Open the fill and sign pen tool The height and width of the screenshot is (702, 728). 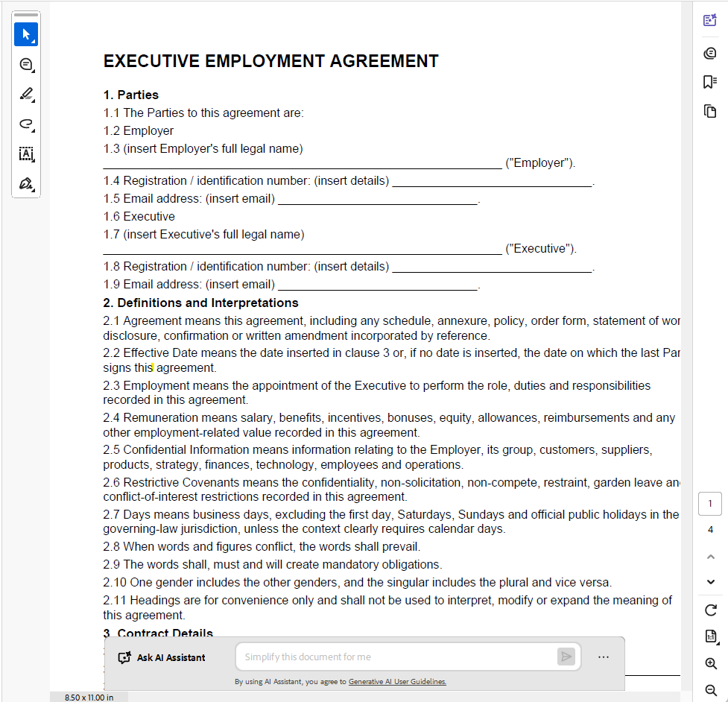pyautogui.click(x=26, y=184)
